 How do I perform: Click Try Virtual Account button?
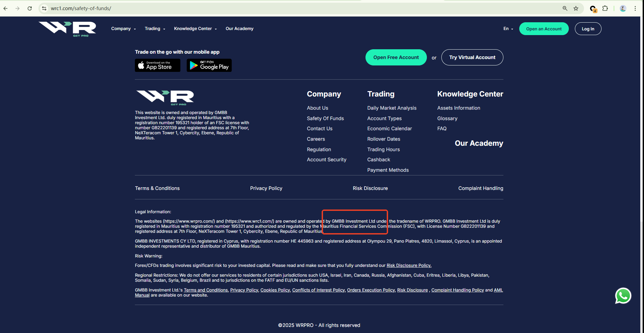[x=472, y=57]
